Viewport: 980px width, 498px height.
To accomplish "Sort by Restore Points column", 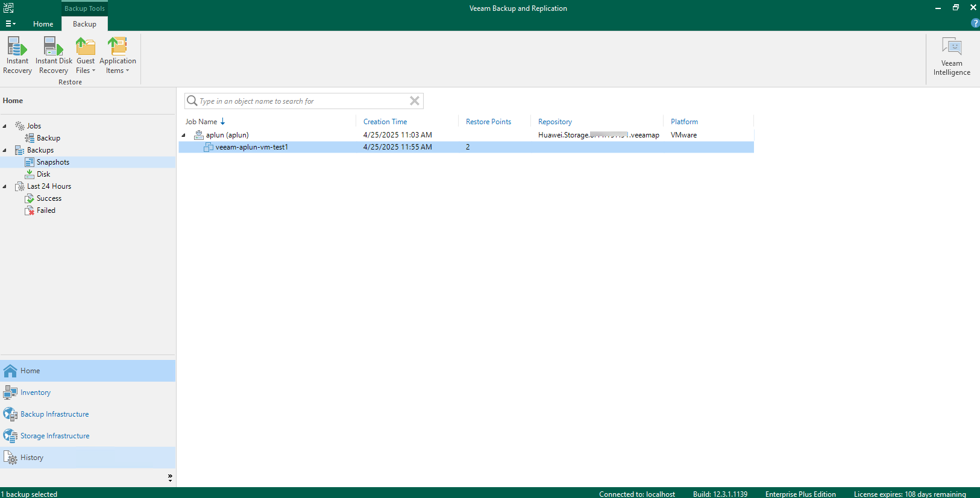I will [488, 122].
